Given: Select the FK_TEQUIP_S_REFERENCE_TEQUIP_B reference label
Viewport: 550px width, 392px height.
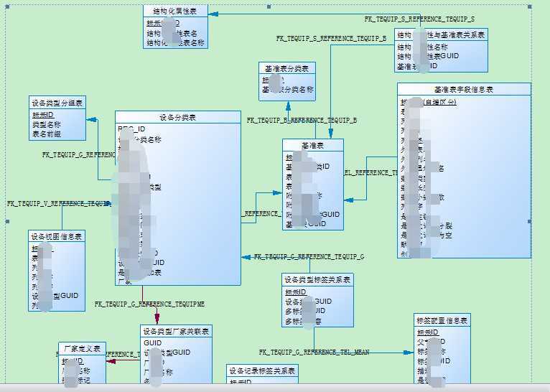Looking at the screenshot, I should 331,39.
